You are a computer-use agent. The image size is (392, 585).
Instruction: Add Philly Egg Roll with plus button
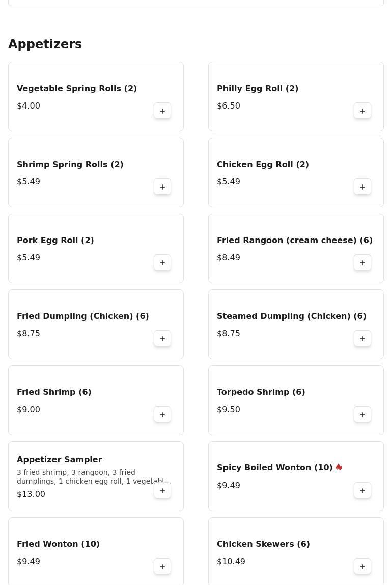pyautogui.click(x=362, y=111)
